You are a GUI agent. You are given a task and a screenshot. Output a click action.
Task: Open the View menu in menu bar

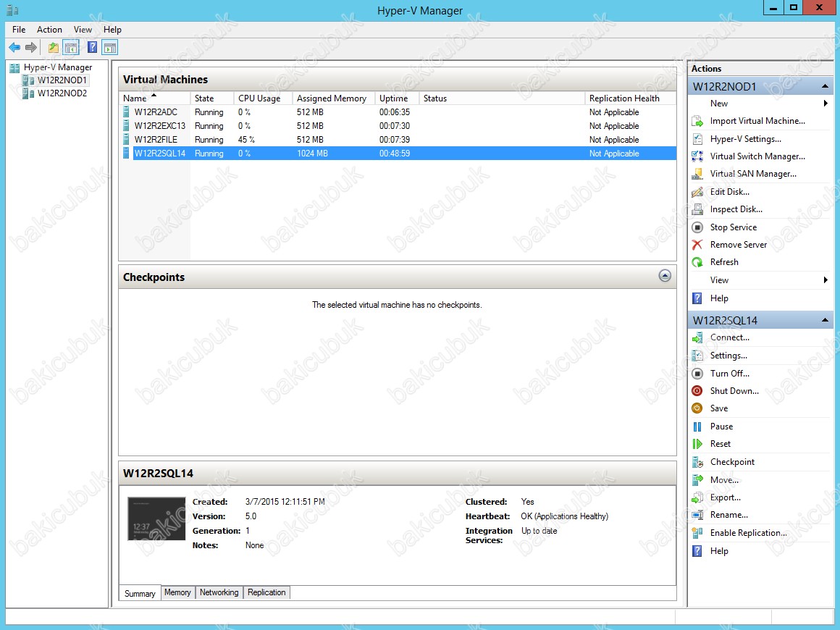[83, 30]
